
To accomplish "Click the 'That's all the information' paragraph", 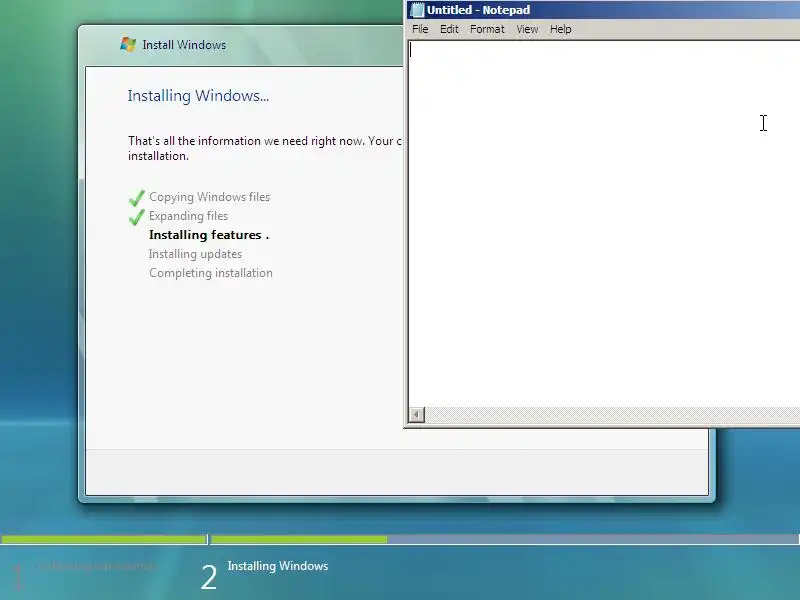I will coord(265,148).
